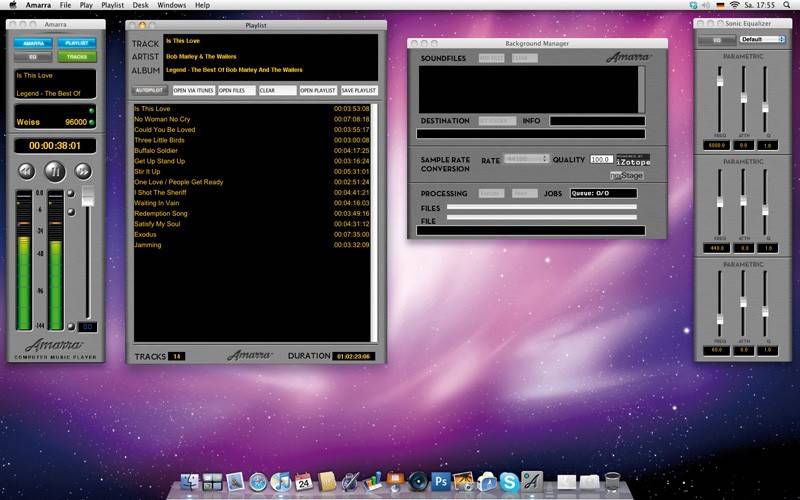The height and width of the screenshot is (500, 800).
Task: Adjust the player's volume fader
Action: (x=88, y=196)
